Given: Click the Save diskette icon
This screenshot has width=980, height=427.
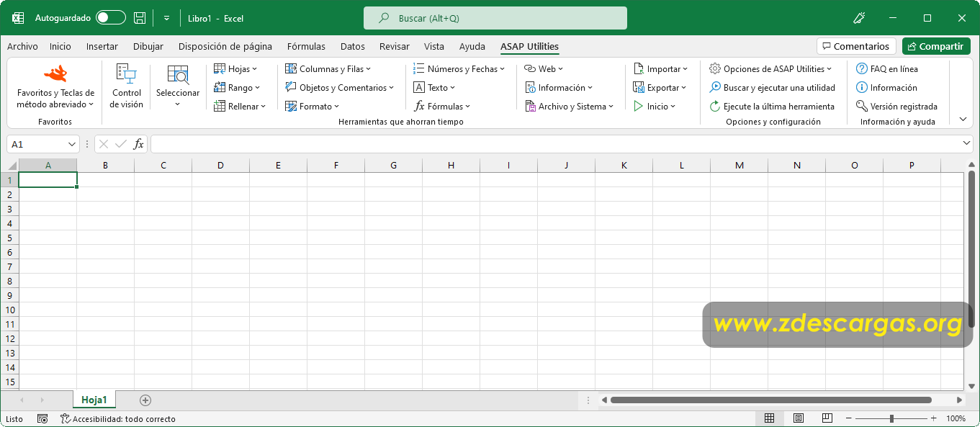Looking at the screenshot, I should pos(140,18).
